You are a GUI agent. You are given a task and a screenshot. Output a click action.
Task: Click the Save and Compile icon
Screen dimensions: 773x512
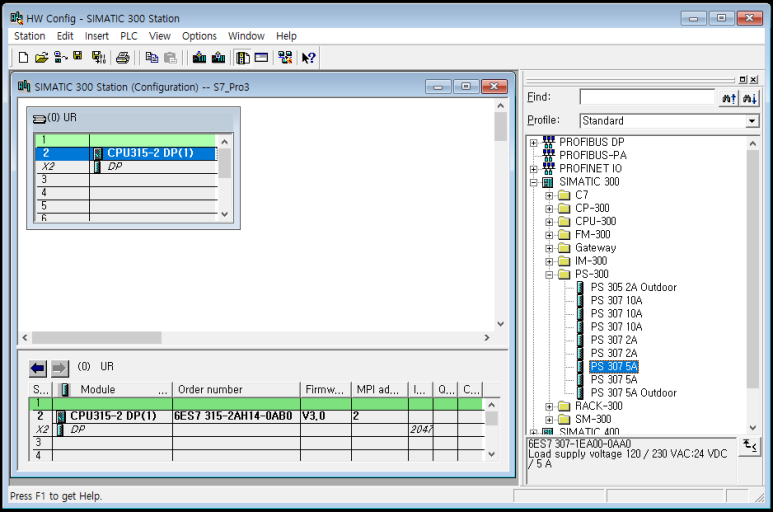pyautogui.click(x=99, y=58)
